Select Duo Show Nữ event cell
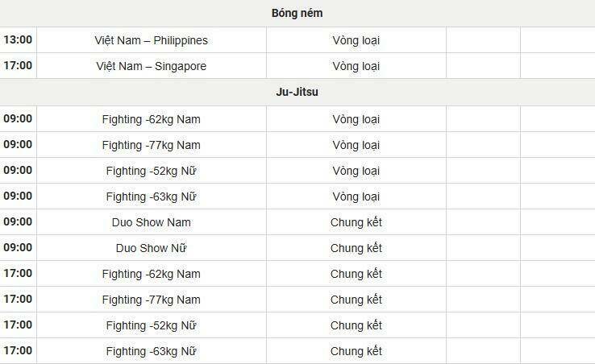Screen dimensions: 595x364 pos(152,248)
